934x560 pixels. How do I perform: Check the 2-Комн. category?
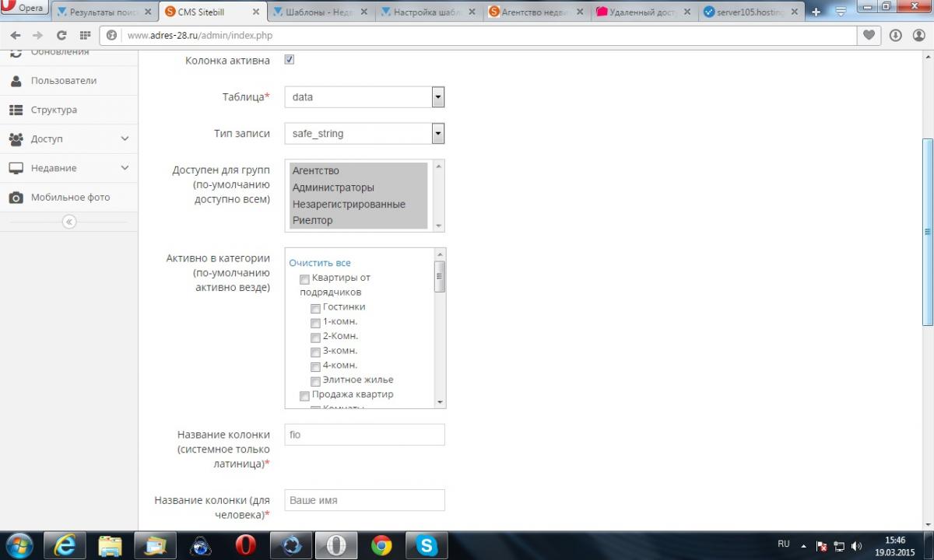(x=315, y=338)
